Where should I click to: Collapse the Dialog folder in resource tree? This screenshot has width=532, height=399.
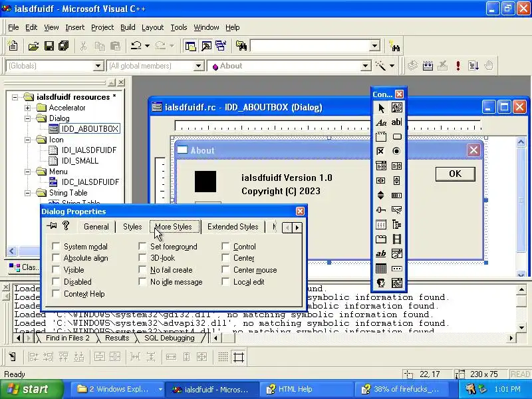27,118
